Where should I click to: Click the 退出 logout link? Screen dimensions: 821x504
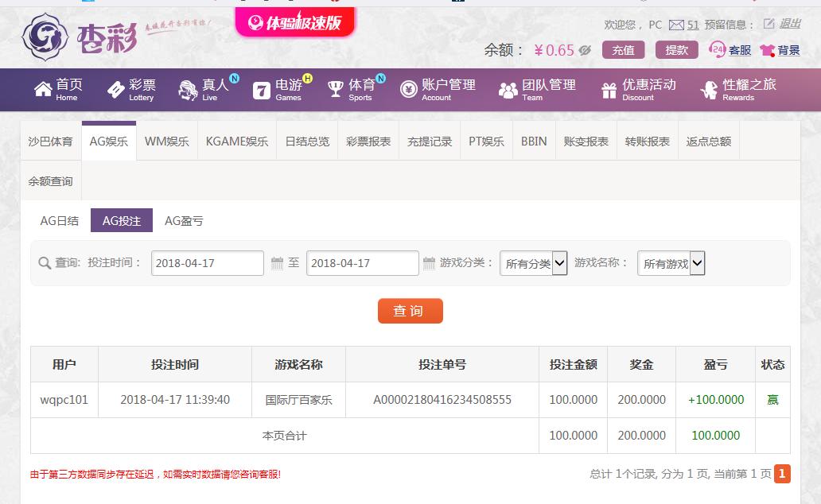point(790,24)
